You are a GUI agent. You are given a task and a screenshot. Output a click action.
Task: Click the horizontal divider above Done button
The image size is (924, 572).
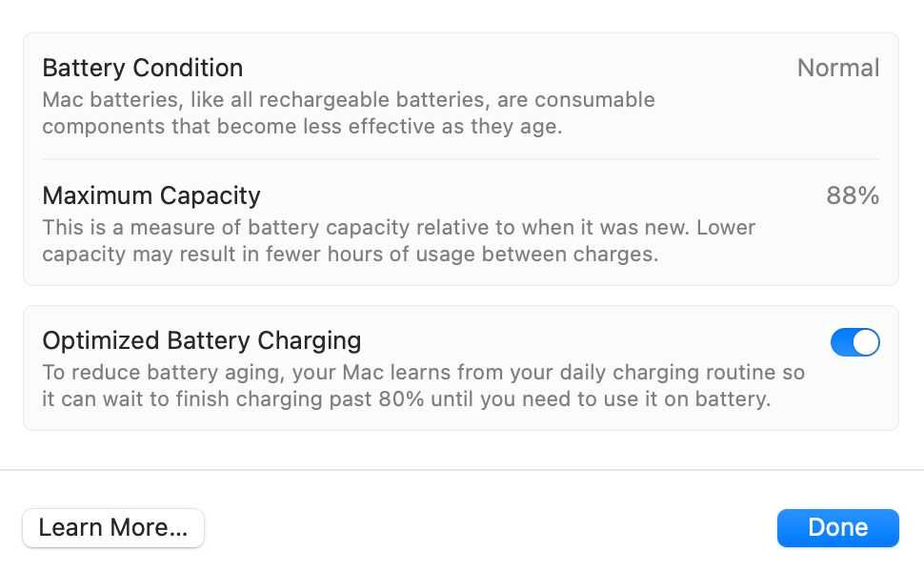pos(461,470)
